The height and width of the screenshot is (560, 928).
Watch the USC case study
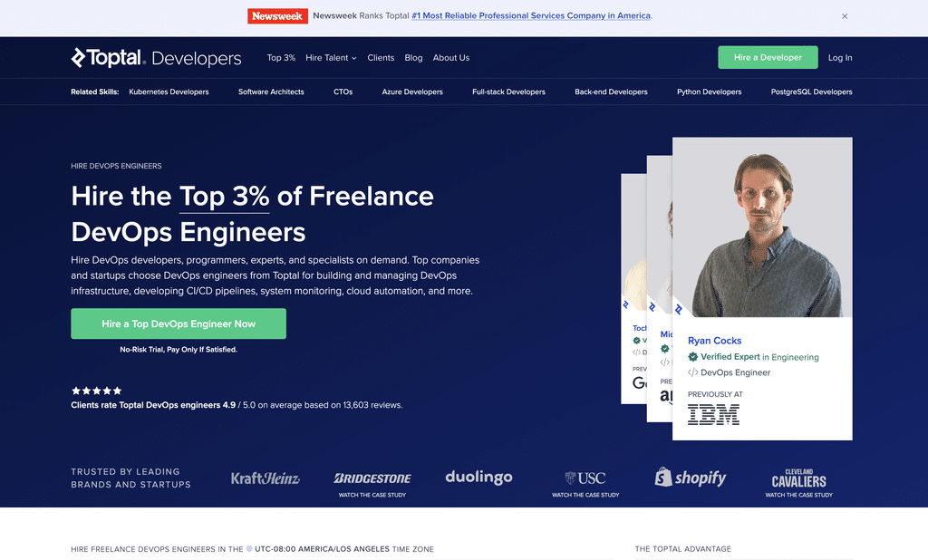coord(585,495)
